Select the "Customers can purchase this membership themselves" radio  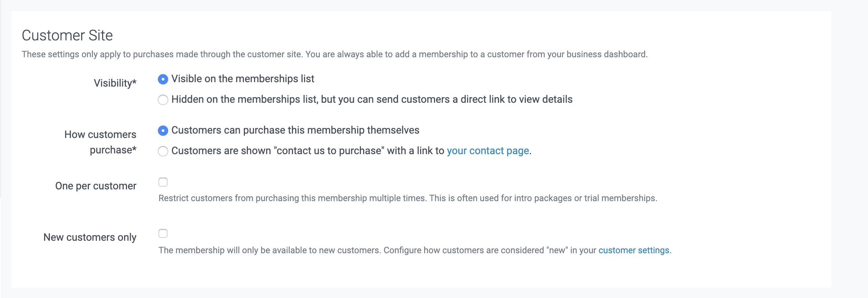(x=163, y=131)
